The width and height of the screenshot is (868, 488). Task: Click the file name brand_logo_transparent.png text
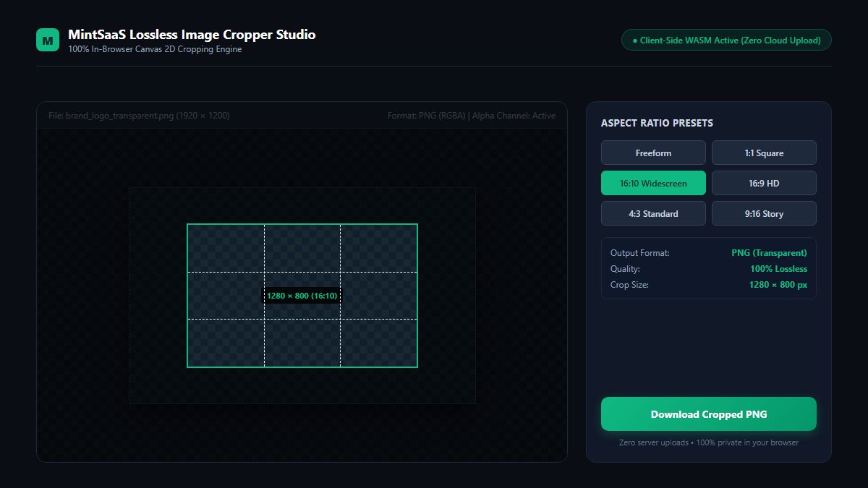tap(139, 116)
